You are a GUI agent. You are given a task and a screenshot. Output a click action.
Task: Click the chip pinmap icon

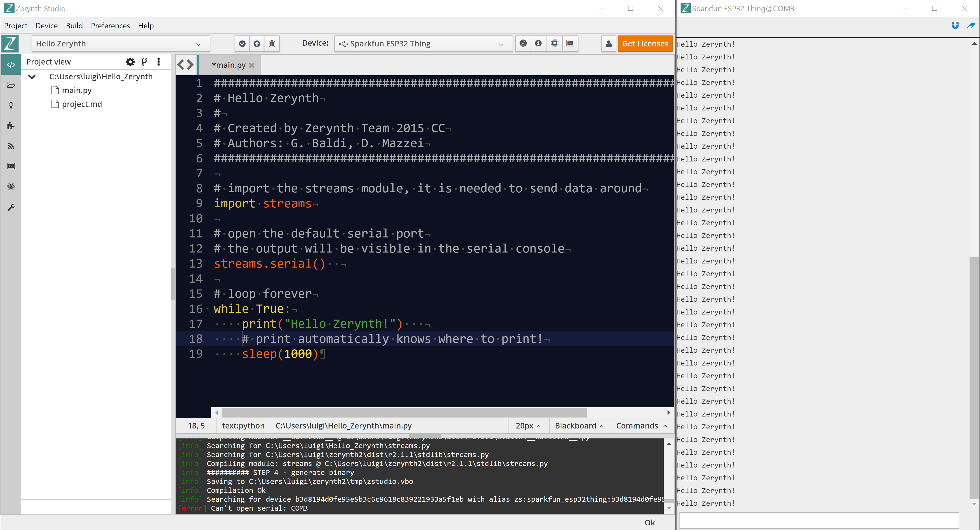[x=554, y=43]
